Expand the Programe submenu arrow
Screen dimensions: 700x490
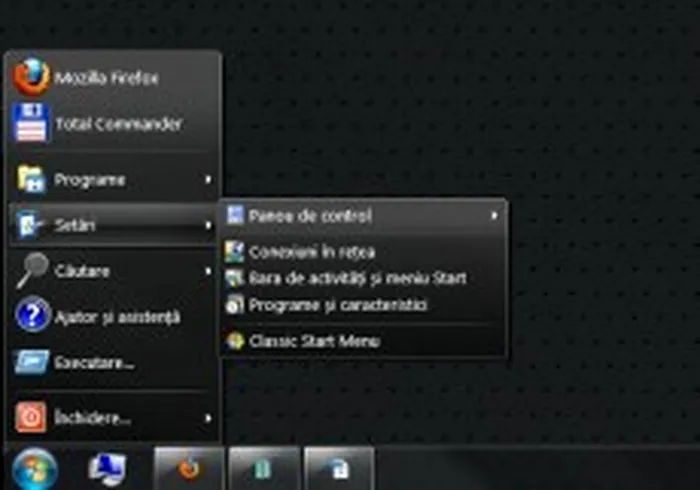pyautogui.click(x=208, y=180)
